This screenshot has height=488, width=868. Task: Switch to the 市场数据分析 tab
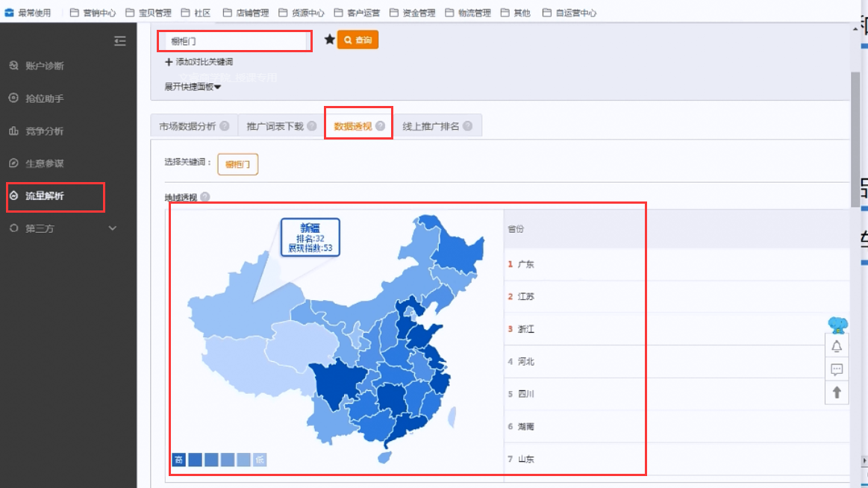click(x=187, y=126)
